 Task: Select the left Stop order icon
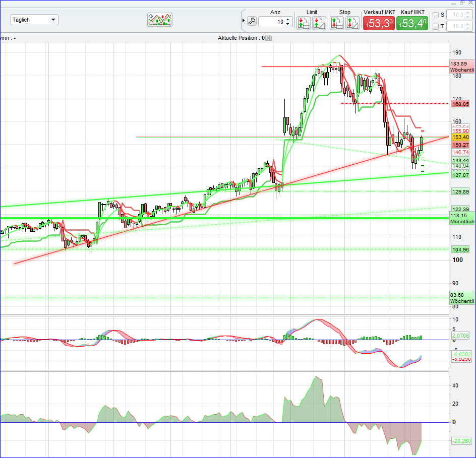click(x=336, y=22)
